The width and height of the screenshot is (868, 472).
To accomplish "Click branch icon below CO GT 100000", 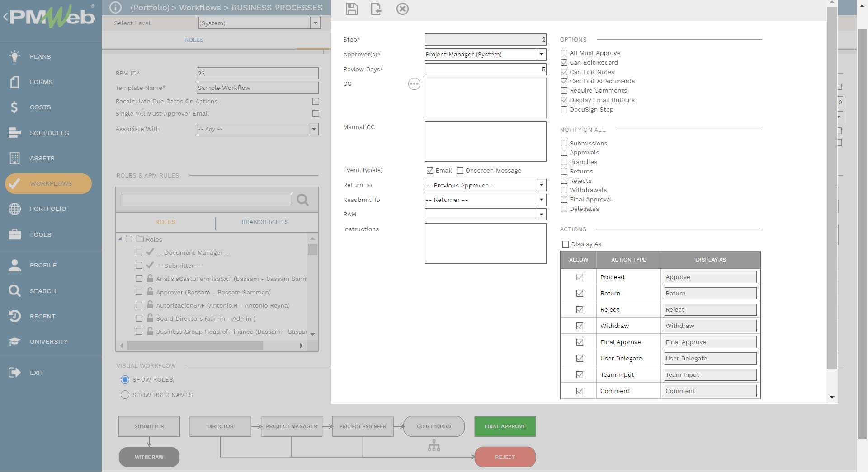I will [434, 446].
